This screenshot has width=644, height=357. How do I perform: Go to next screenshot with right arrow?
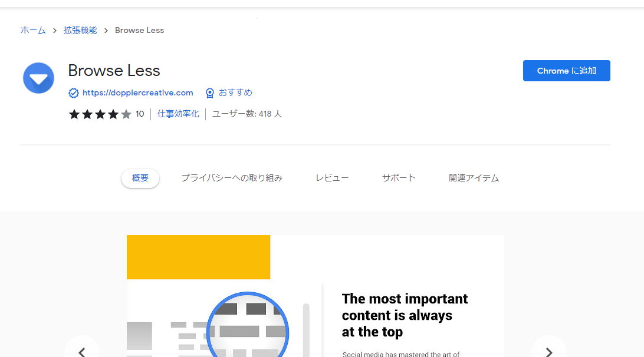tap(548, 352)
